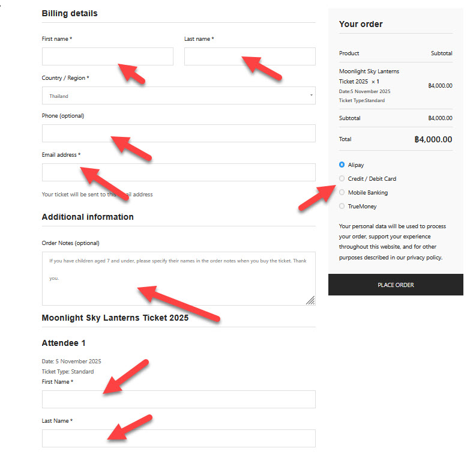Image resolution: width=476 pixels, height=454 pixels.
Task: Click the "Phone (optional)" field label
Action: tap(63, 116)
